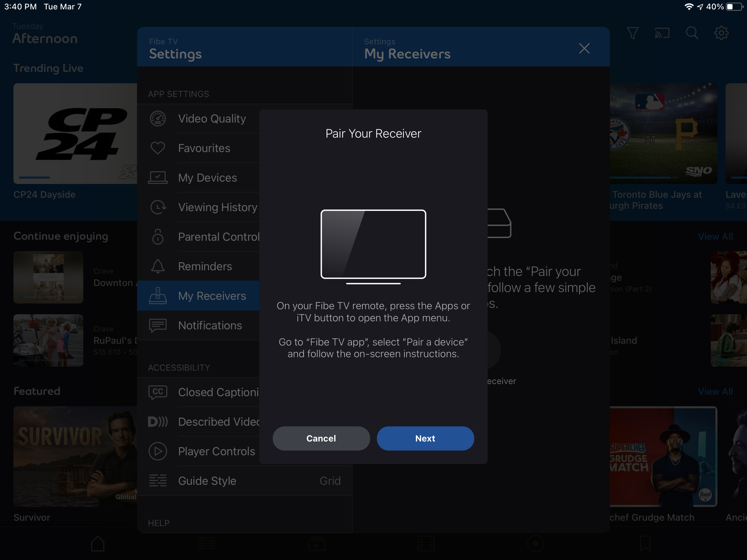Open Survivor featured thumbnail

[x=75, y=456]
